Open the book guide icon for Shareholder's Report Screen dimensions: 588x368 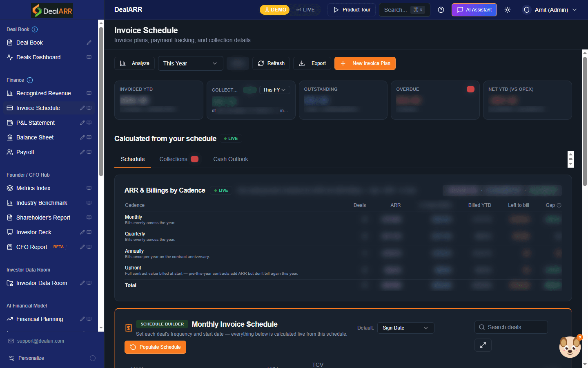point(89,218)
